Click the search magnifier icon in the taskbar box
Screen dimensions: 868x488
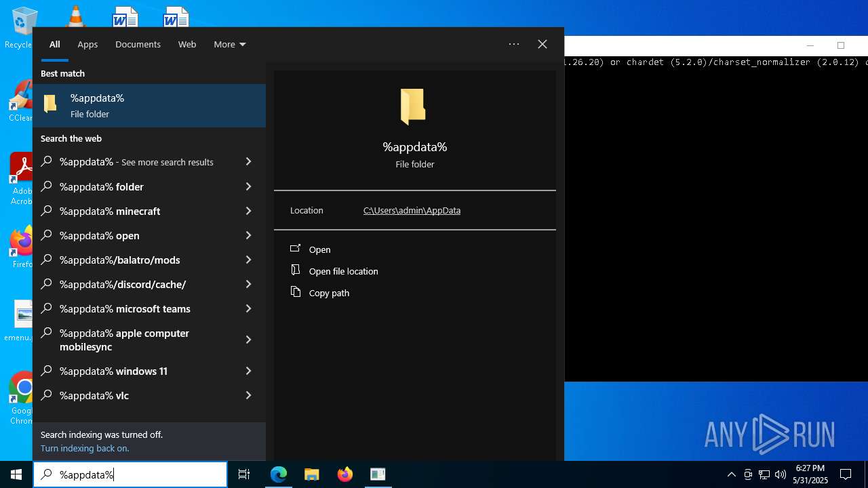(46, 474)
